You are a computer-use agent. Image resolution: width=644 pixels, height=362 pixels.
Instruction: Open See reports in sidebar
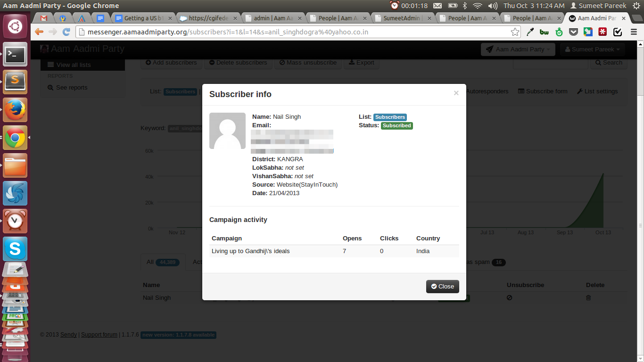coord(67,88)
